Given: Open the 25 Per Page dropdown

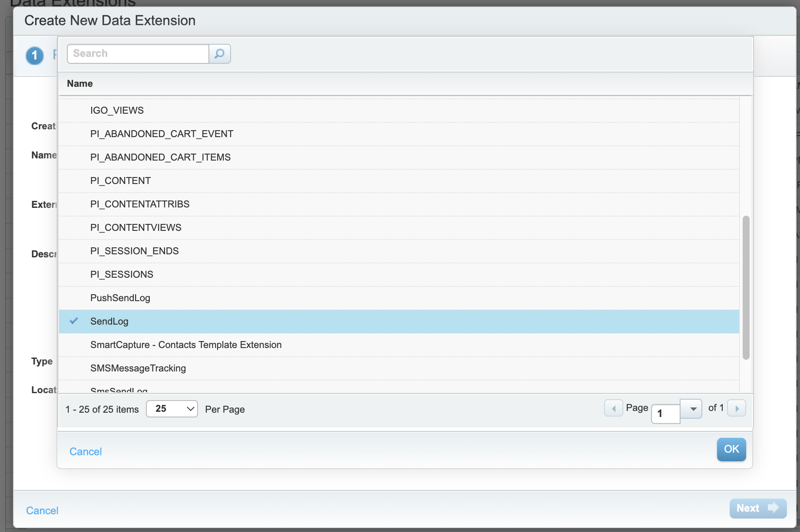Looking at the screenshot, I should click(172, 409).
